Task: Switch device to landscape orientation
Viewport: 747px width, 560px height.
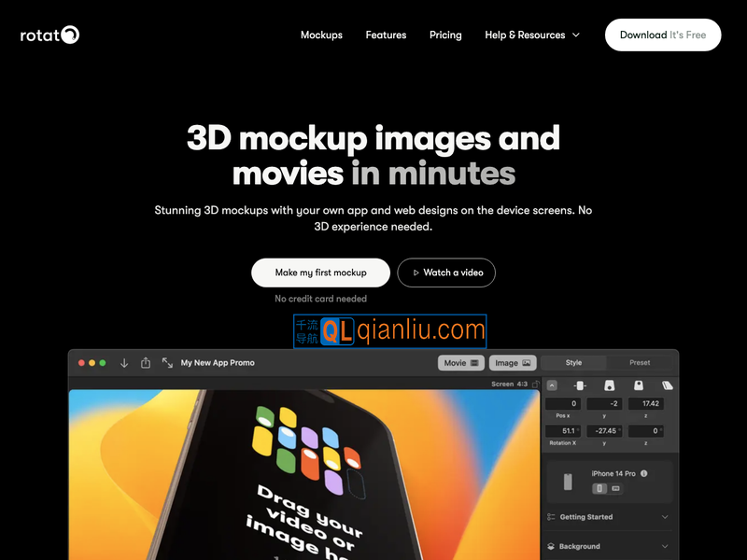Action: pyautogui.click(x=615, y=488)
